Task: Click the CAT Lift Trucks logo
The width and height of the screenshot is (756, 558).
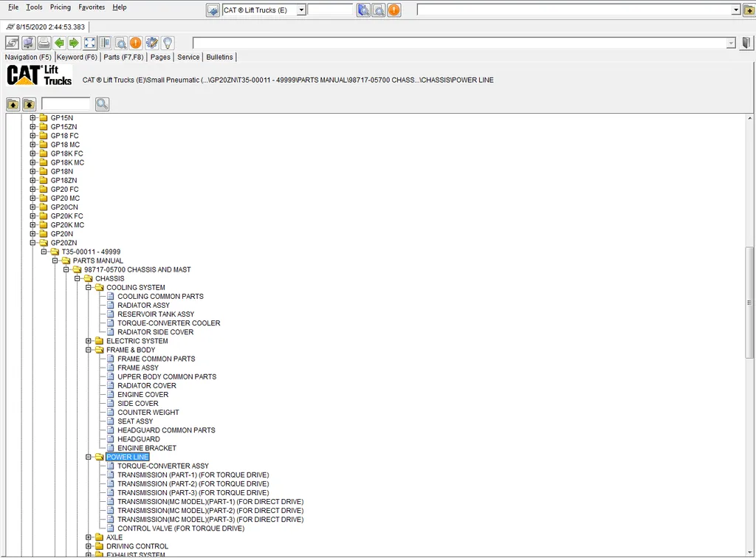Action: [x=39, y=75]
